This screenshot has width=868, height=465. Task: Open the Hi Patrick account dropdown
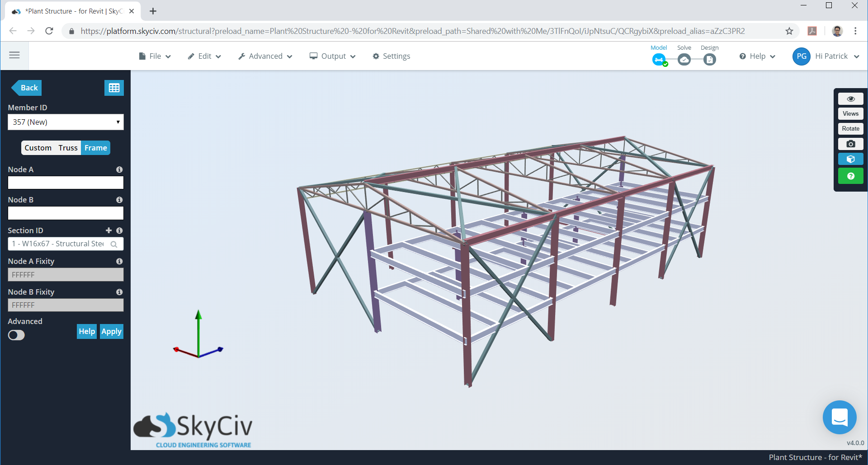point(826,56)
